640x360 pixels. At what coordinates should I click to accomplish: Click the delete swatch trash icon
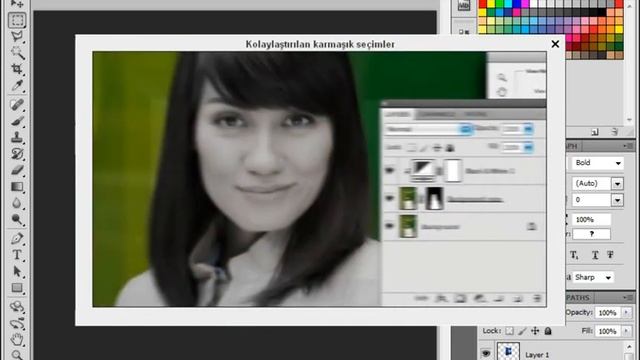click(614, 132)
